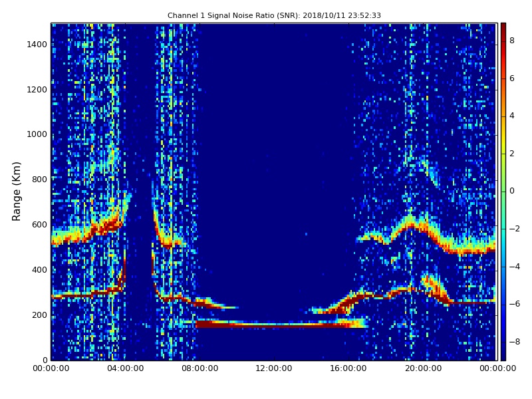This screenshot has width=532, height=399.
Task: Click the 1400 range tick label
Action: pyautogui.click(x=37, y=45)
